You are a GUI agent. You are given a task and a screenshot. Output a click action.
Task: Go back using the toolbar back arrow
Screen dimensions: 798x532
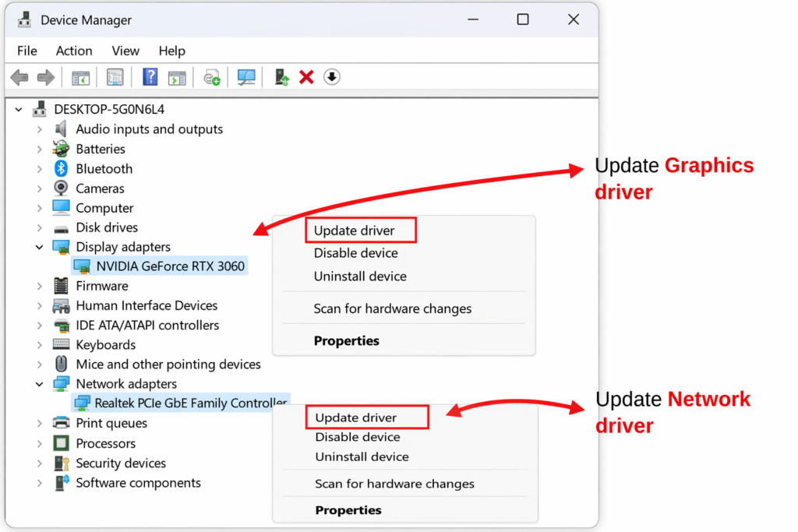coord(19,77)
